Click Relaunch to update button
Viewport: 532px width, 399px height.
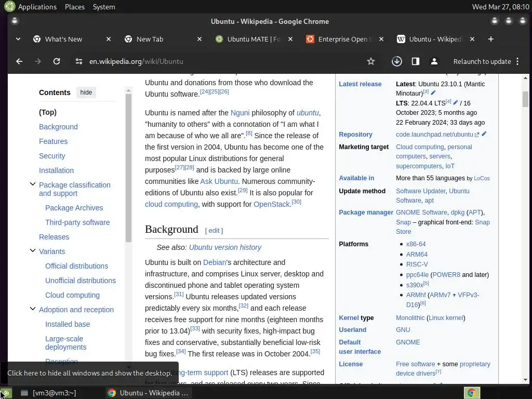[482, 61]
